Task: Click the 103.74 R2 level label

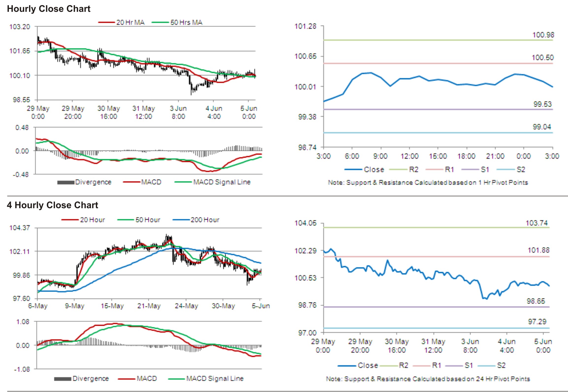Action: 536,223
